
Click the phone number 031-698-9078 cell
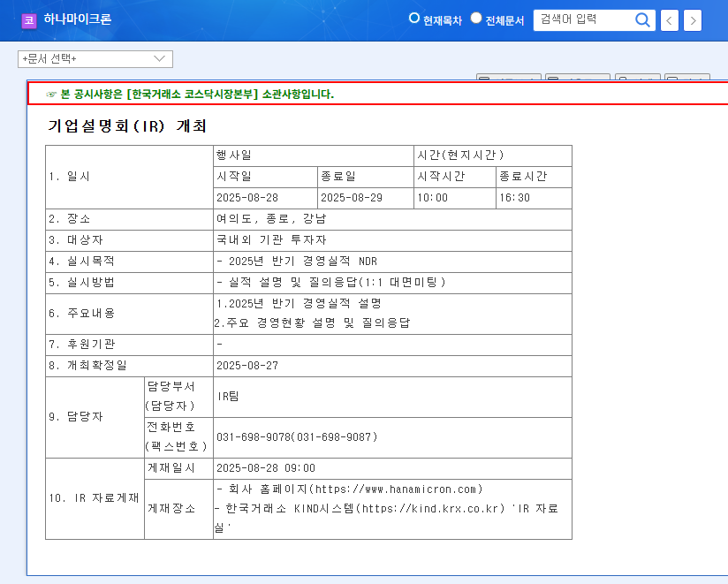click(392, 437)
